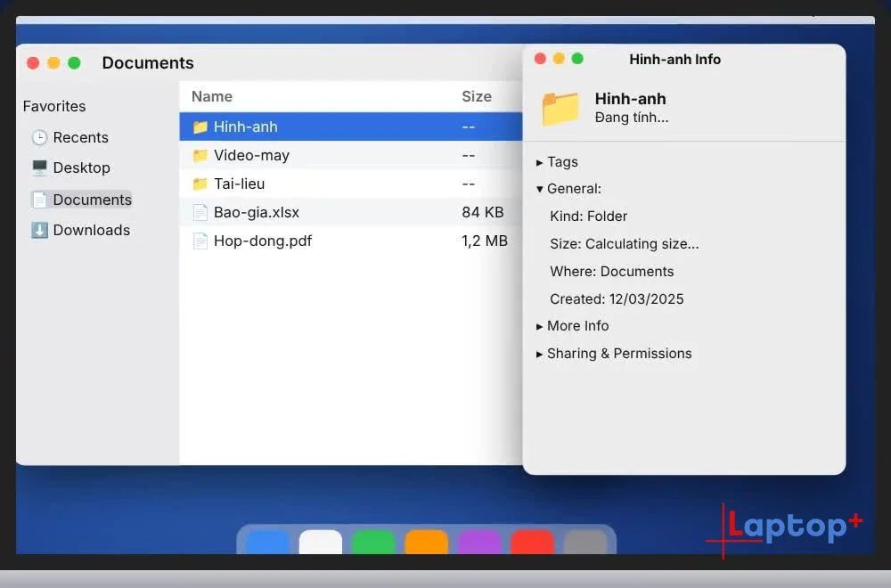Open the purple app in the Dock

[479, 542]
